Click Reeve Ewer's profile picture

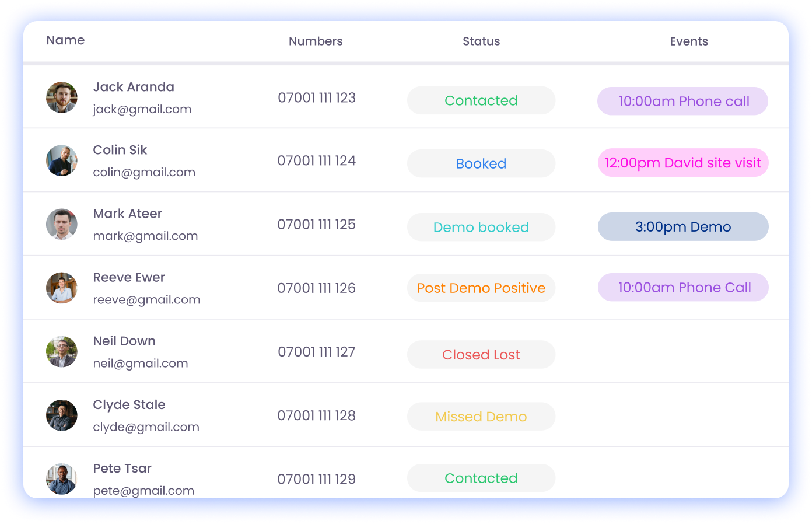tap(62, 288)
